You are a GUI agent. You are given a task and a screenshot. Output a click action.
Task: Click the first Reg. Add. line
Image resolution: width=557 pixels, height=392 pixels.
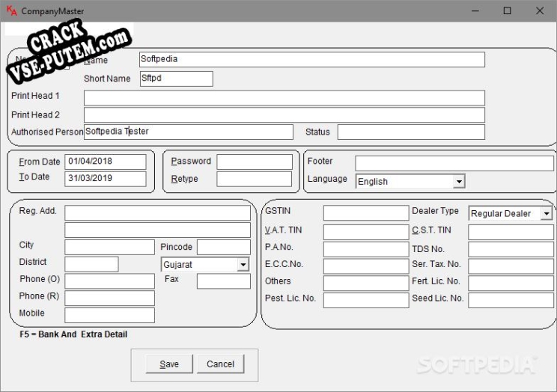point(158,213)
